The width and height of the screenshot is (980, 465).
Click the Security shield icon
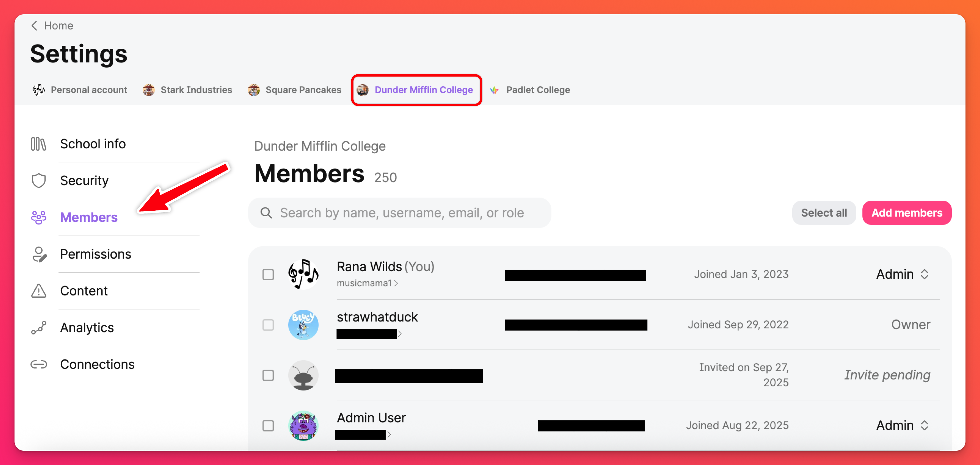pyautogui.click(x=39, y=181)
